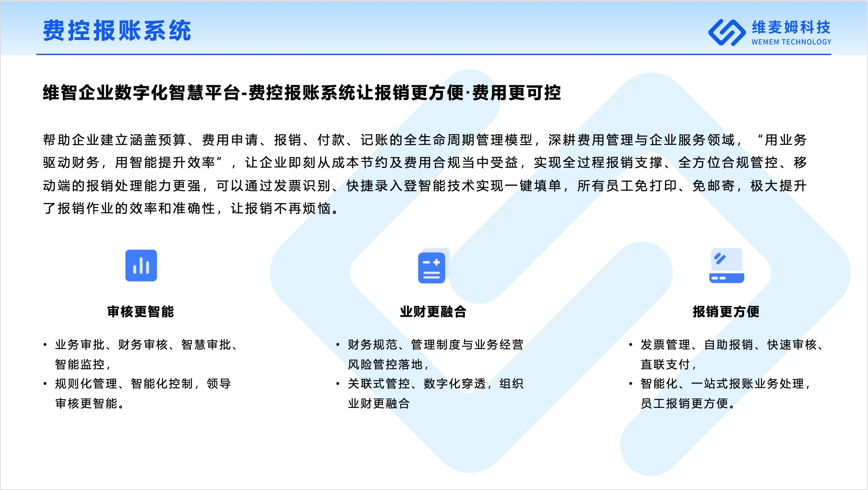Click the bullet line 财务规范、管理制度与业务经营
This screenshot has width=868, height=490.
click(436, 345)
